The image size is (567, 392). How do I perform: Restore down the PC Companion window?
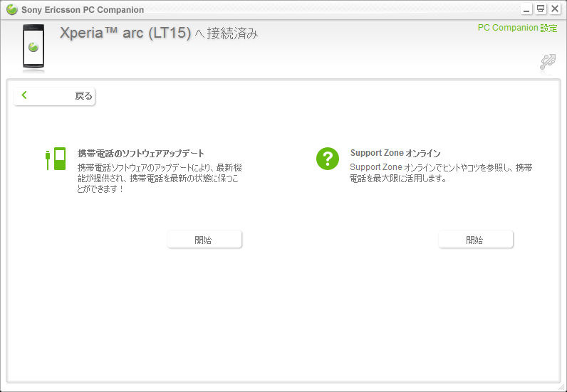point(541,9)
